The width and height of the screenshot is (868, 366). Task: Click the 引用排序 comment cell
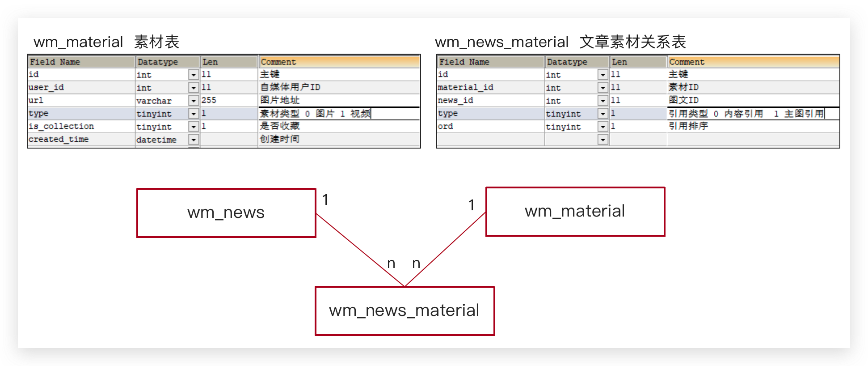click(x=753, y=126)
